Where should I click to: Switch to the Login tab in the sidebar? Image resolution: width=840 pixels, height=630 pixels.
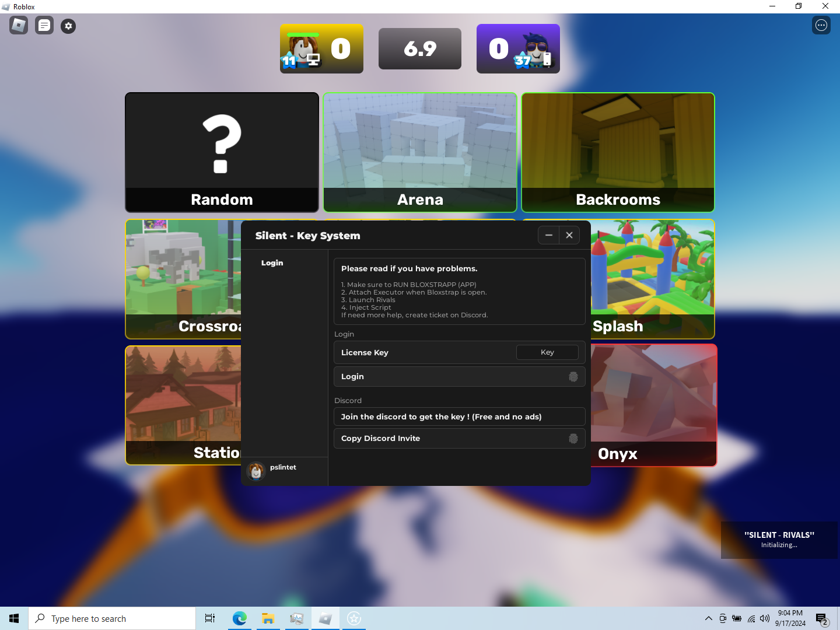point(272,263)
